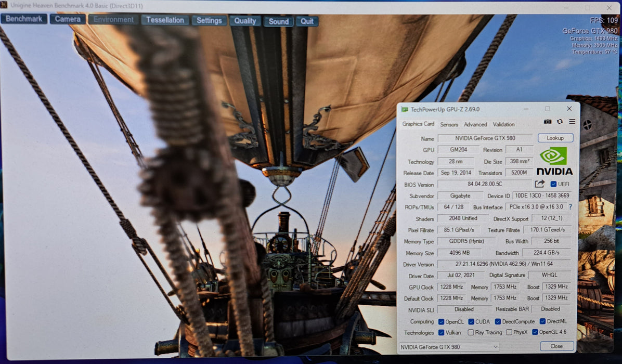Click the Subvendor field Gigabyte

[460, 196]
